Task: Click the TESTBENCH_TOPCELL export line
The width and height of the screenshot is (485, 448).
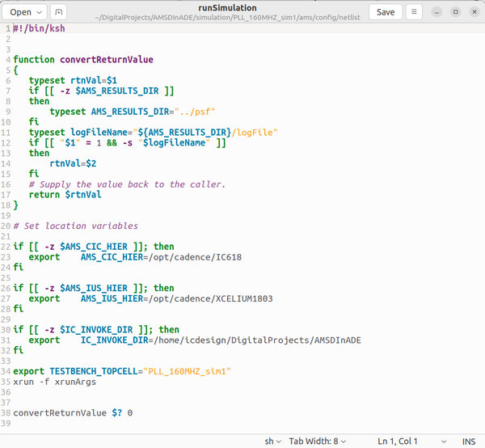Action: click(x=122, y=371)
